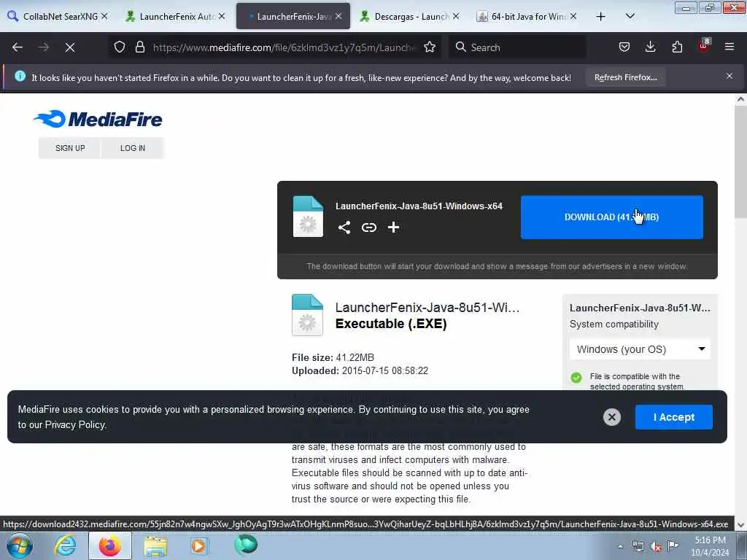This screenshot has width=747, height=560.
Task: Click the plus icon to save file
Action: coord(393,227)
